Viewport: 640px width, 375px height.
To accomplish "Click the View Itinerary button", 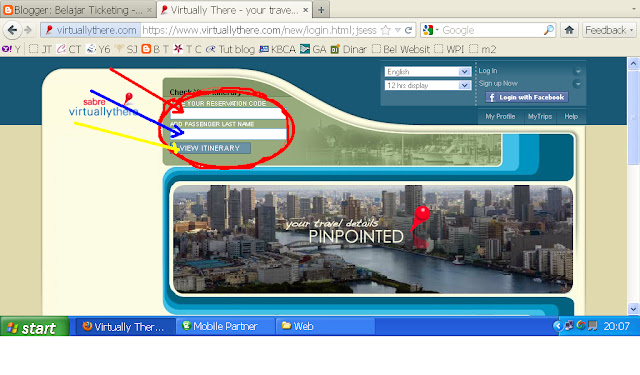I will 210,148.
